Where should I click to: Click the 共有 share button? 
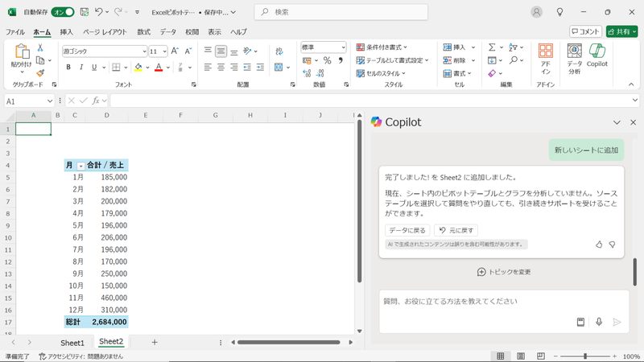click(621, 31)
